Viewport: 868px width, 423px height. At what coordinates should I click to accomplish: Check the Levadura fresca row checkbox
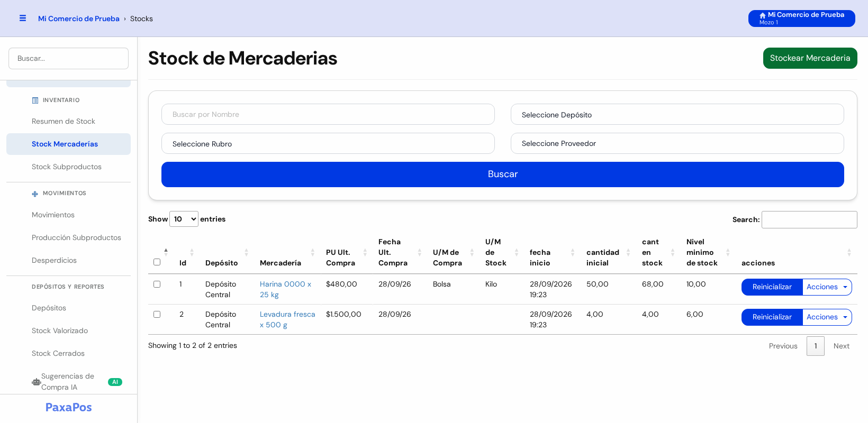point(157,314)
